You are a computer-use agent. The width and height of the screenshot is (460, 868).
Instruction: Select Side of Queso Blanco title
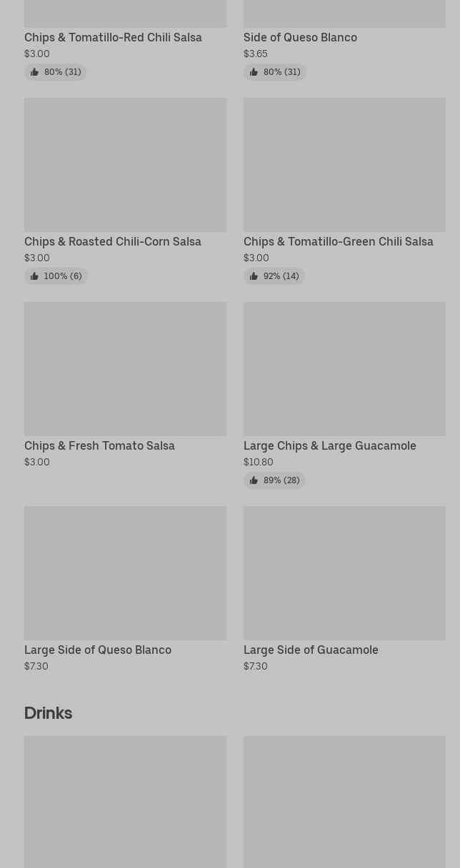[x=300, y=37]
